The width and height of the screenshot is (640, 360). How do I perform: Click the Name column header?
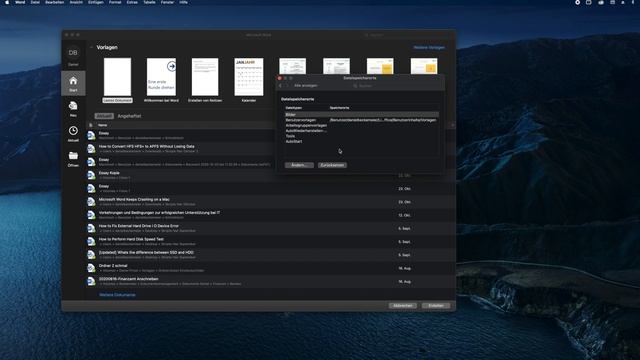[102, 125]
